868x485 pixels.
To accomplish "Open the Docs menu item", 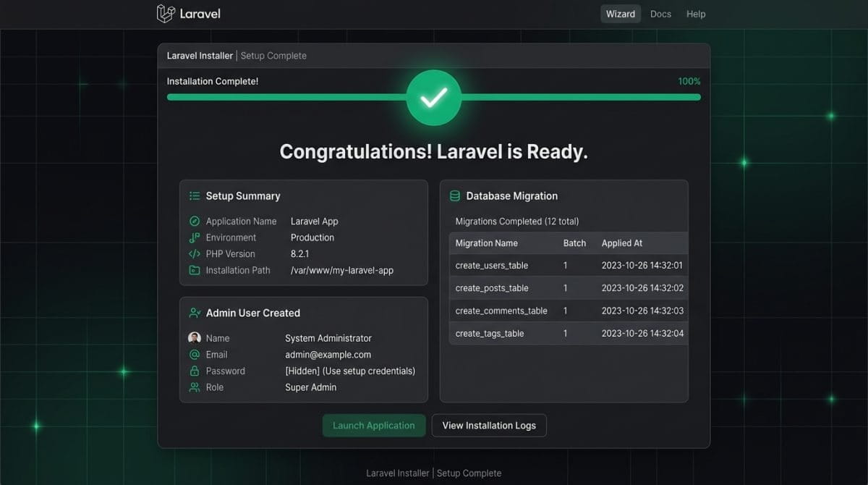I will pyautogui.click(x=660, y=14).
